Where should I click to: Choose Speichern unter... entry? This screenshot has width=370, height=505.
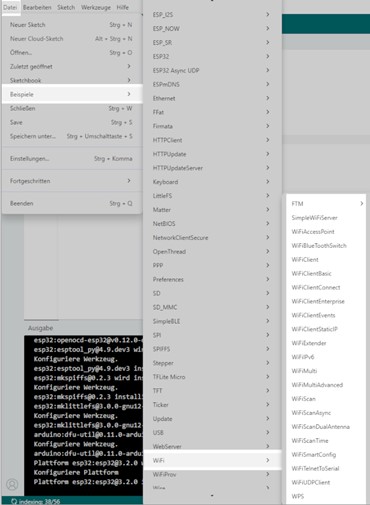coord(72,136)
